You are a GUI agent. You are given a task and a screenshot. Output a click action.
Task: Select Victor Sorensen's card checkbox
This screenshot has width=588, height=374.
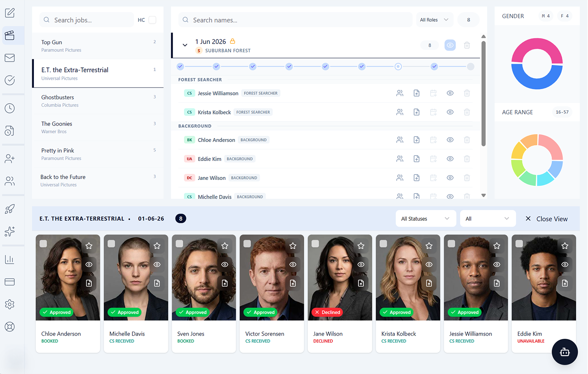tap(247, 244)
